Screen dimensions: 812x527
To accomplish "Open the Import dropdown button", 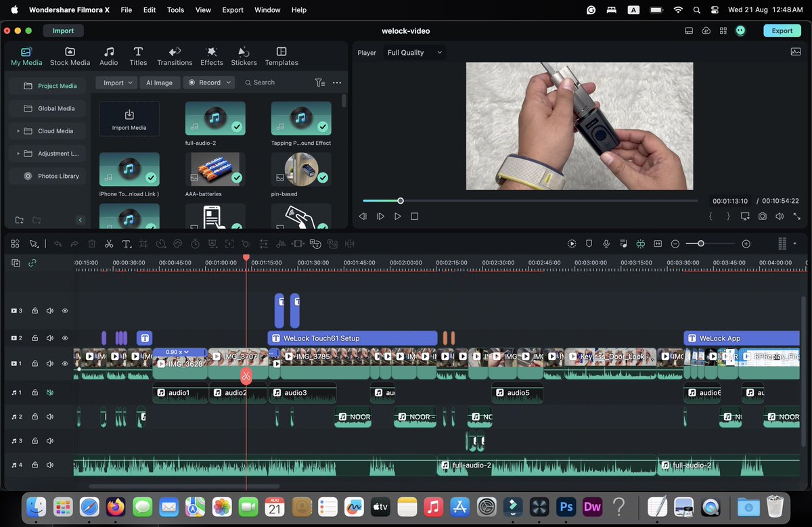I will click(x=116, y=83).
